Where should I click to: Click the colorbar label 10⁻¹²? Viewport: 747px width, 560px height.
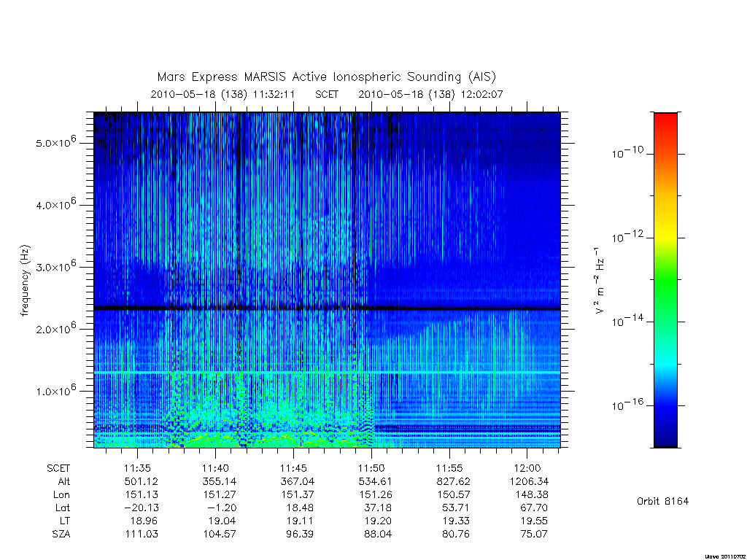(627, 237)
